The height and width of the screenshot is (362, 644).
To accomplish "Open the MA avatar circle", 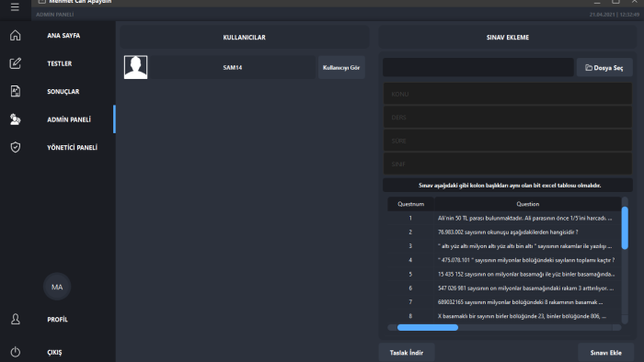I will point(57,287).
